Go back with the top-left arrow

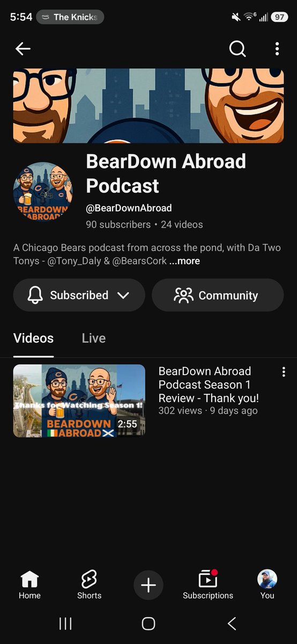point(23,49)
